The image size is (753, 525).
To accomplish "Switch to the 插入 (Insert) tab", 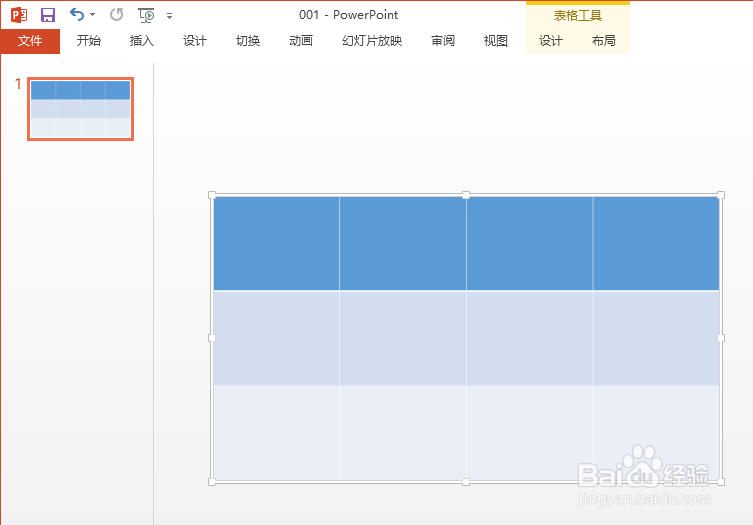I will pos(142,41).
